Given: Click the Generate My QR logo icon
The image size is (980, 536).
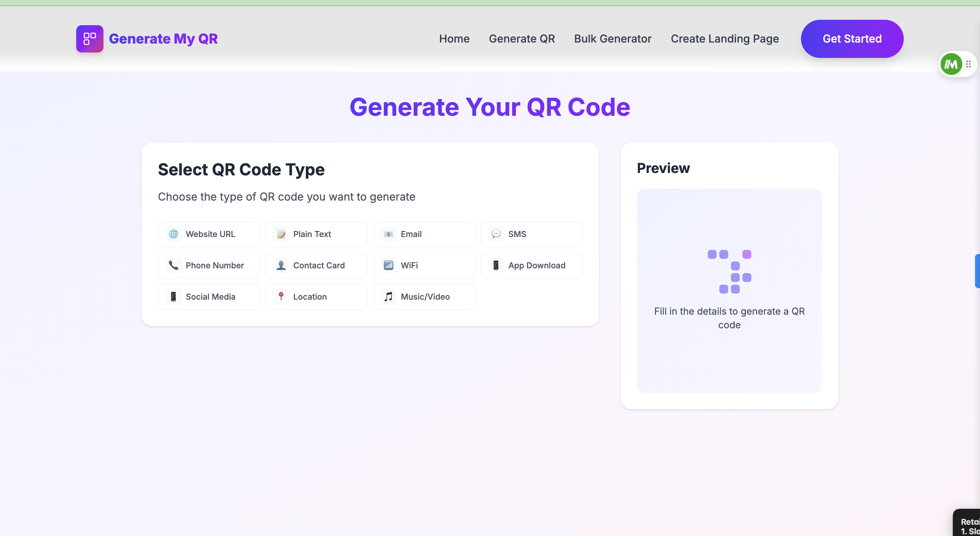Looking at the screenshot, I should point(89,39).
